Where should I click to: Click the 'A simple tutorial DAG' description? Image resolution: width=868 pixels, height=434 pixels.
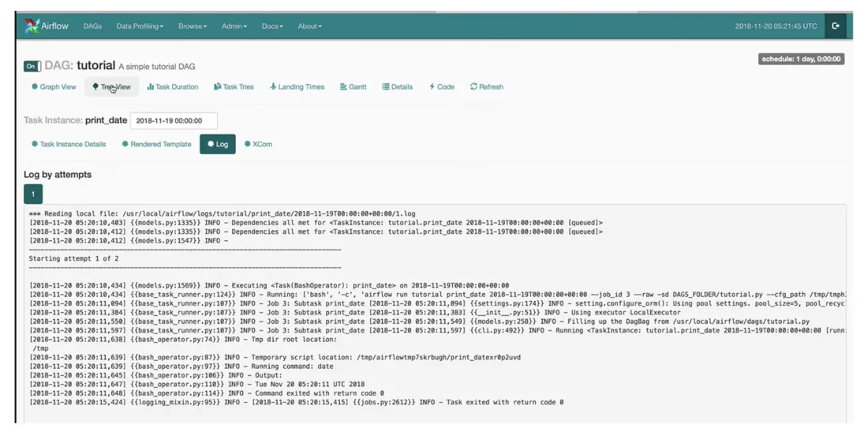(157, 67)
